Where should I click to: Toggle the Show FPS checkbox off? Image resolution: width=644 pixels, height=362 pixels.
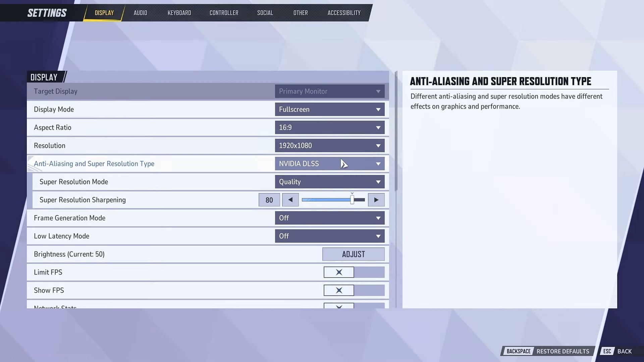(339, 290)
